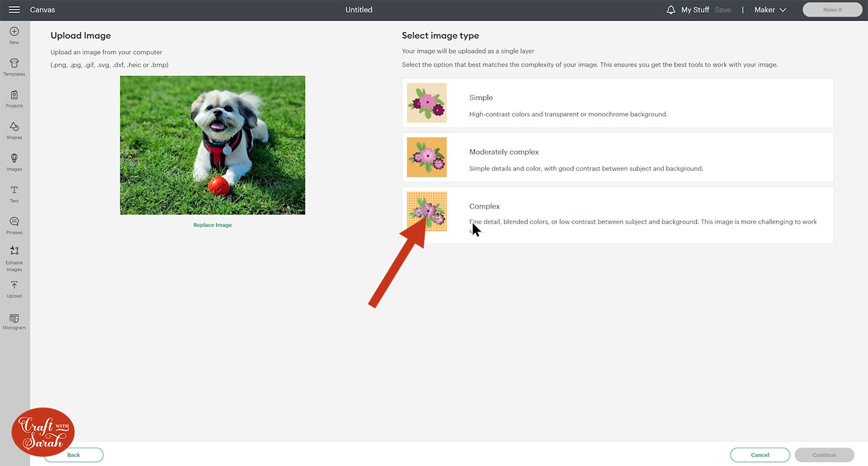The image size is (868, 466).
Task: Click the Canvas title label
Action: click(x=43, y=10)
